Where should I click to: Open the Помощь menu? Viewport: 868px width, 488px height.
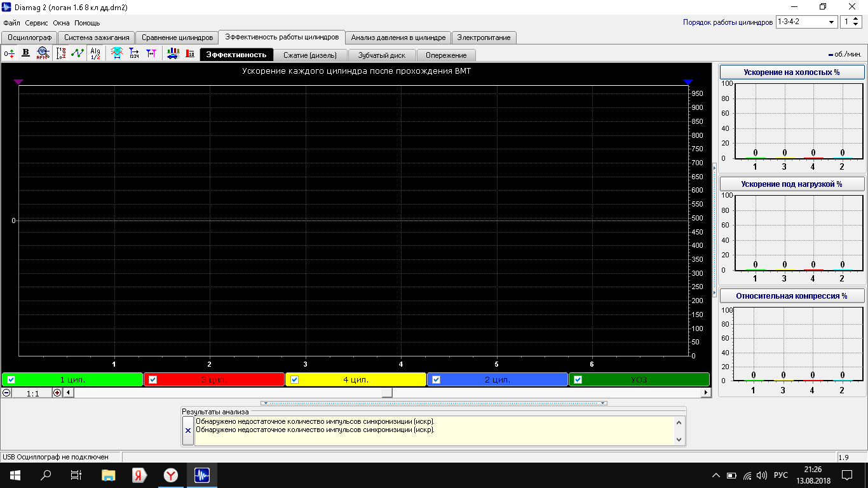point(87,23)
